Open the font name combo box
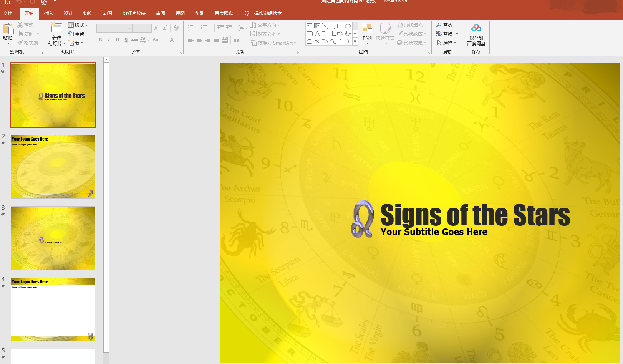Viewport: 623px width, 364px height. [114, 28]
